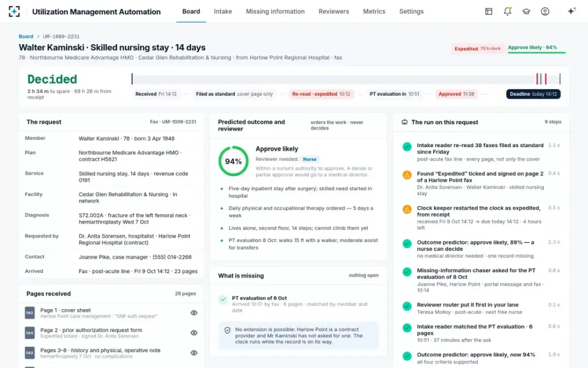Click the 'Decided' status heading

[x=52, y=79]
